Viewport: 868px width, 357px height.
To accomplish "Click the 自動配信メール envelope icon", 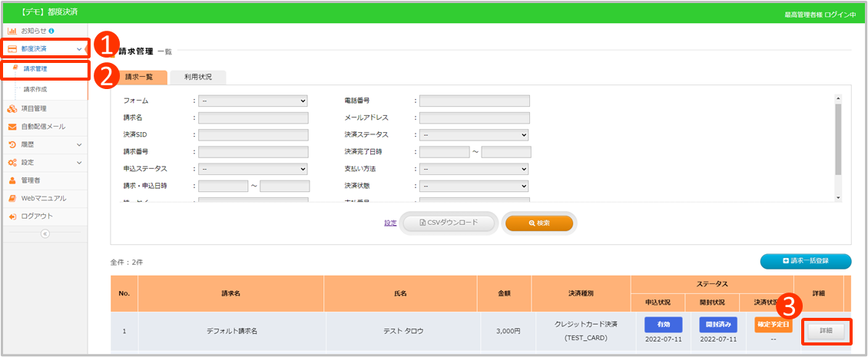I will coord(12,127).
